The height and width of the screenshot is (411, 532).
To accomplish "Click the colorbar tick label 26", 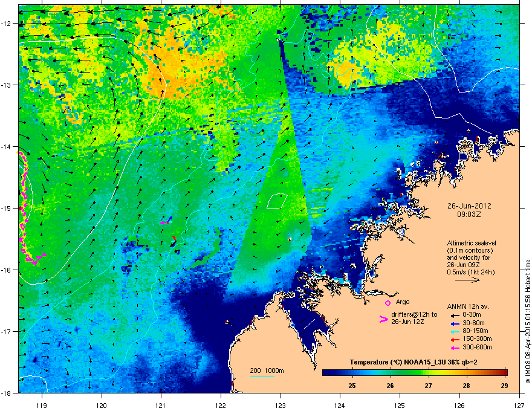I will point(390,385).
